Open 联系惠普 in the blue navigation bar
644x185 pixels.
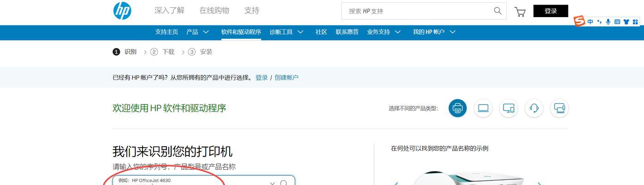pyautogui.click(x=347, y=32)
